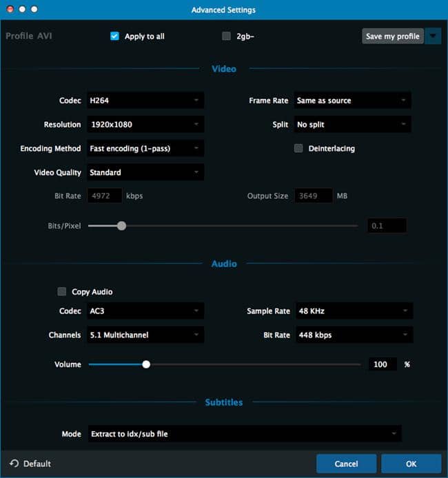Expand the Video Quality Standard dropdown
The height and width of the screenshot is (478, 448).
tap(145, 172)
